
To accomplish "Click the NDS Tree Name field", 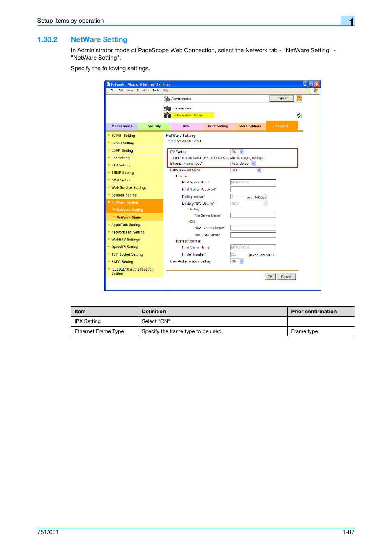I will (253, 235).
